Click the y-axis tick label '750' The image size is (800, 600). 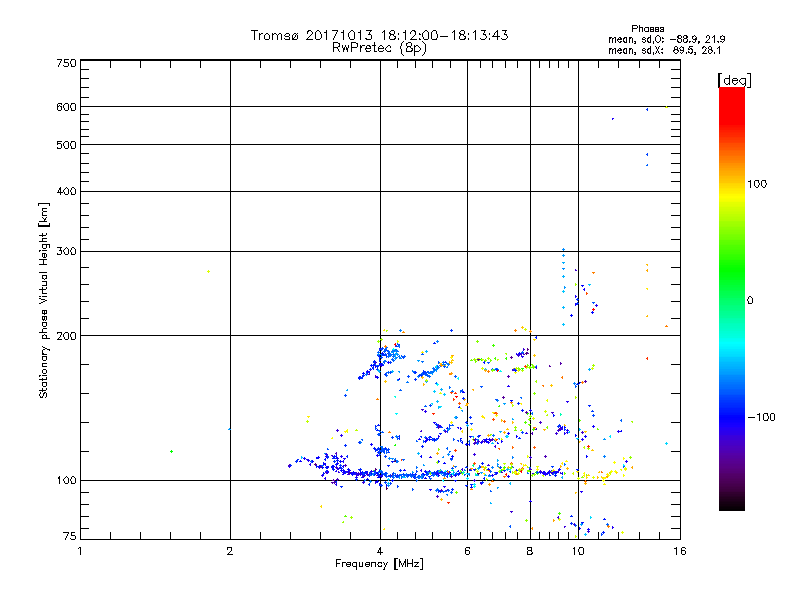66,63
